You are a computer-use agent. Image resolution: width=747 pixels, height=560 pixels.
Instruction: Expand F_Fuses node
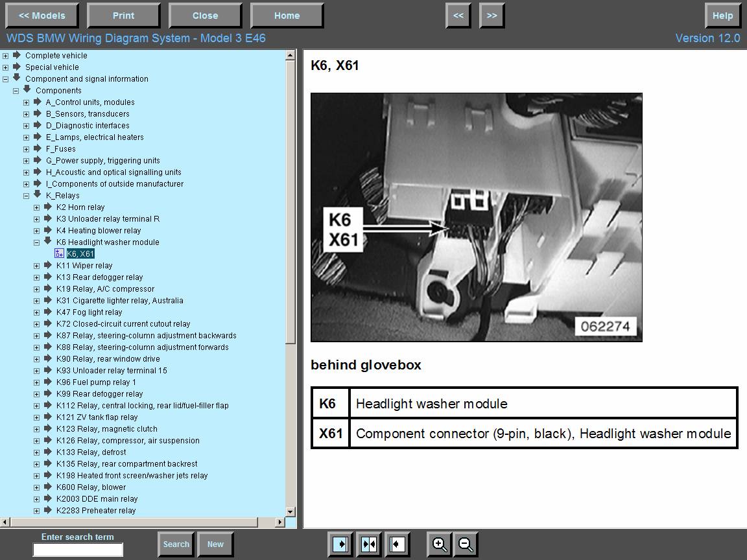click(x=26, y=149)
